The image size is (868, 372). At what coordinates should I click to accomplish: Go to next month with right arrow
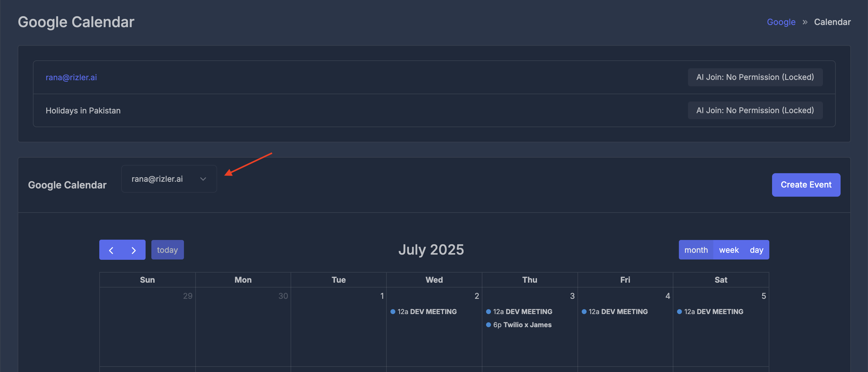pos(134,250)
